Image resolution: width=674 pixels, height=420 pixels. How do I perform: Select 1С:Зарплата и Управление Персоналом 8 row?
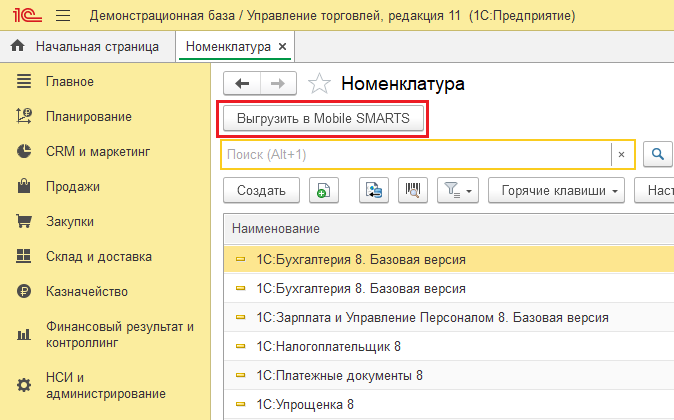click(x=449, y=317)
